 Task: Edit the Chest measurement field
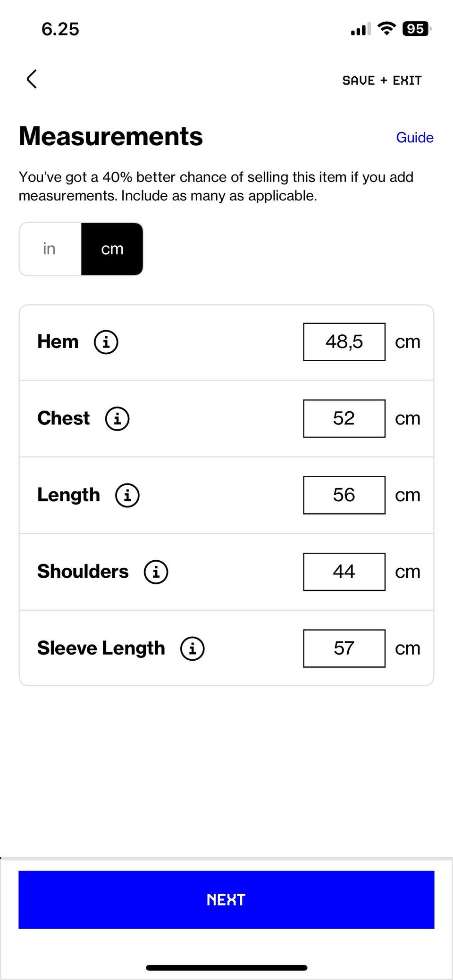[344, 418]
